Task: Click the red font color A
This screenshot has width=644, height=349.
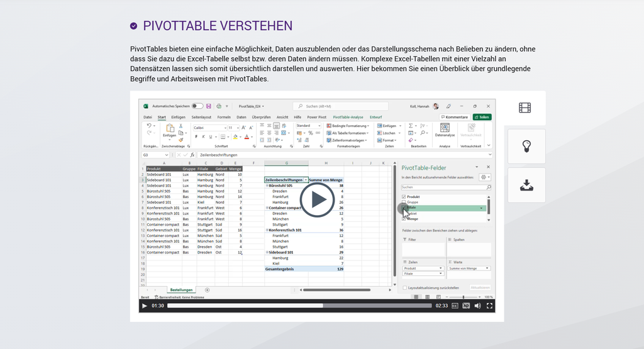Action: [247, 136]
